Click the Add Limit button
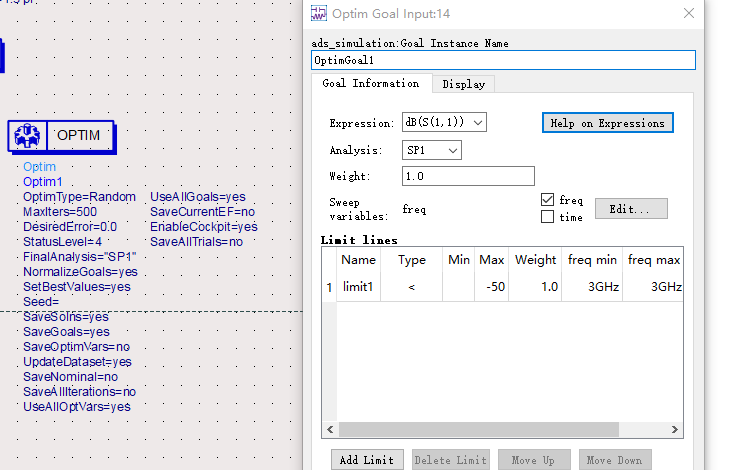This screenshot has width=753, height=470. pos(367,460)
